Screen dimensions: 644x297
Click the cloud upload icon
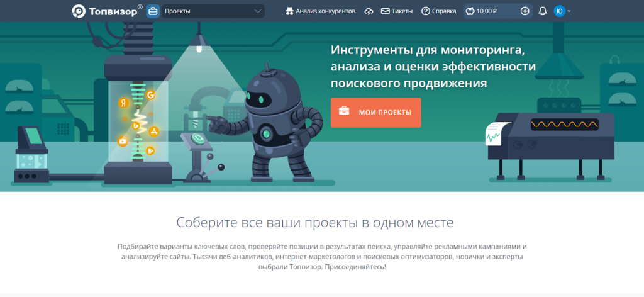click(x=369, y=11)
